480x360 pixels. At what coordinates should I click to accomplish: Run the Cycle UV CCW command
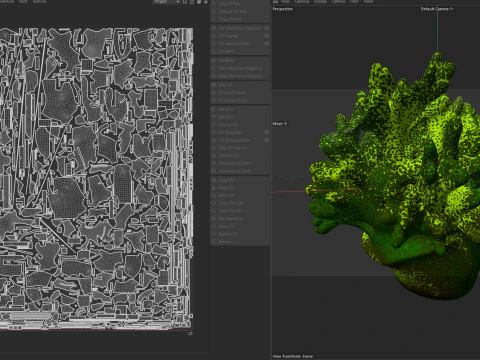(240, 203)
